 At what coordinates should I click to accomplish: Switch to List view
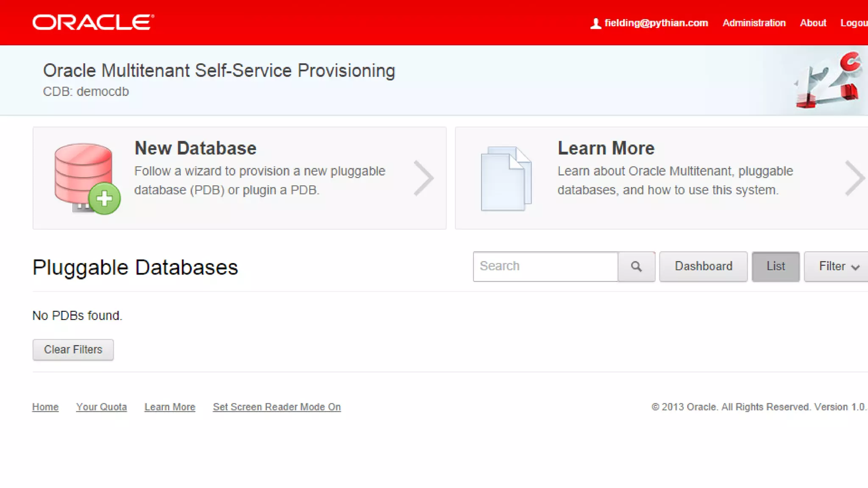point(776,266)
